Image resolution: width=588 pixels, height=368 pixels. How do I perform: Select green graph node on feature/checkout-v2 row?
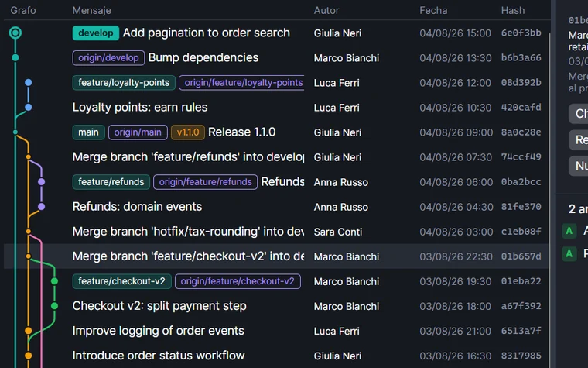(x=55, y=281)
